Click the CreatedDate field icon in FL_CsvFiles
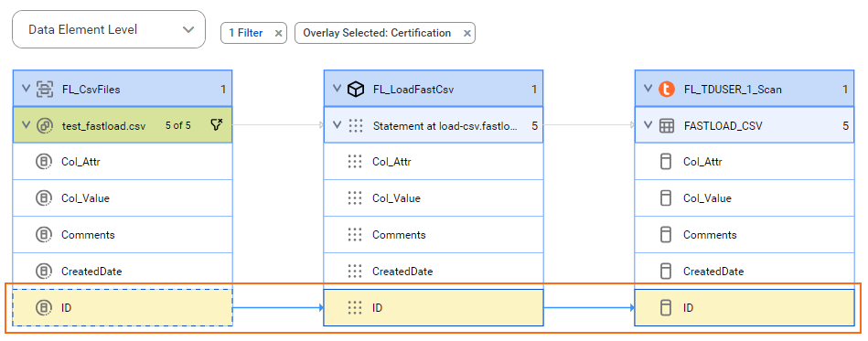The width and height of the screenshot is (868, 341). tap(43, 272)
